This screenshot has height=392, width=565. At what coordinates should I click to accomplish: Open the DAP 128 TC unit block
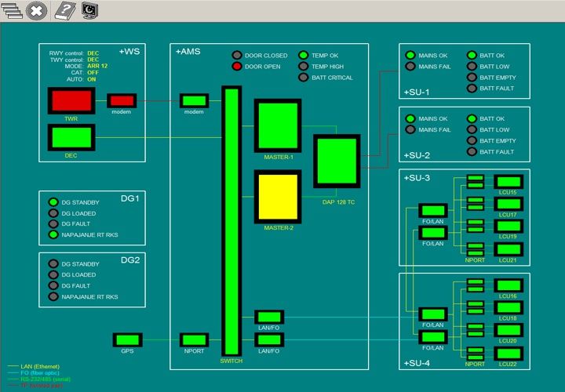337,161
